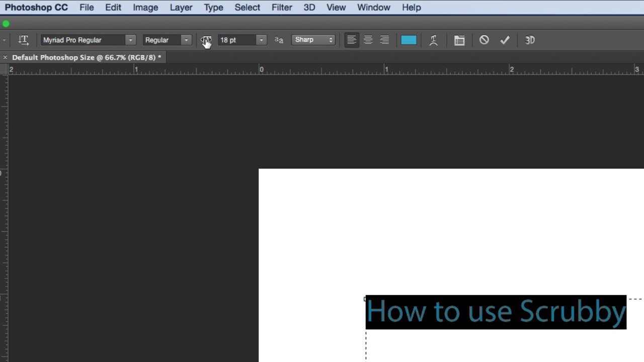
Task: Open the text color picker swatch
Action: 409,40
